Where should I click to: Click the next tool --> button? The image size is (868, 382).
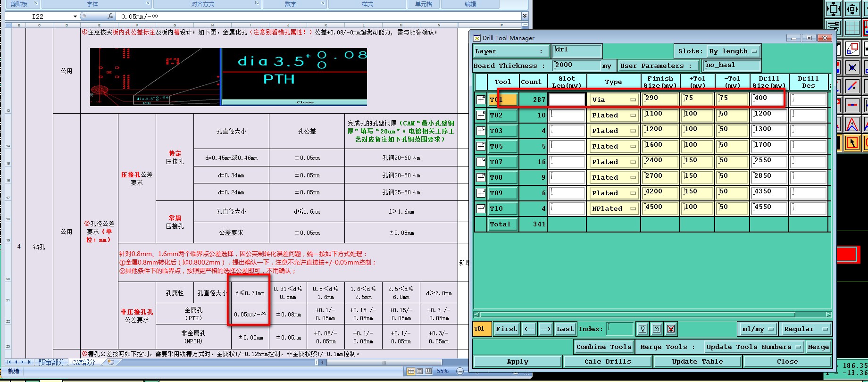point(545,329)
